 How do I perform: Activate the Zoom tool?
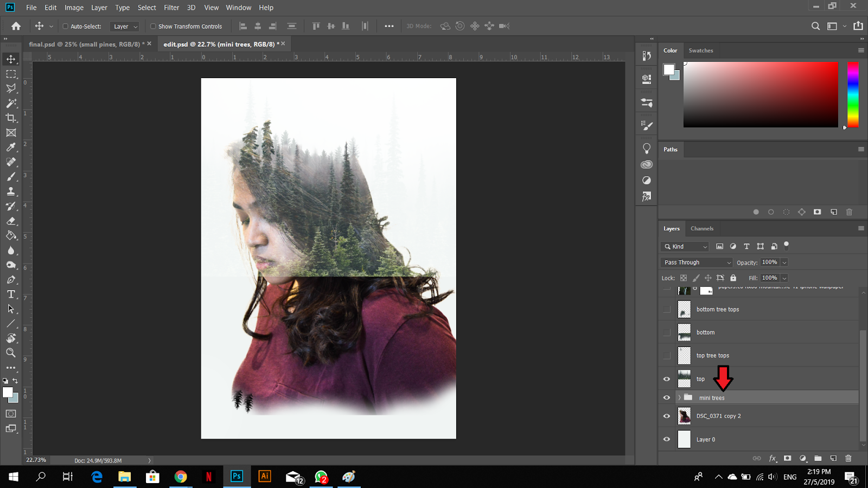coord(11,353)
